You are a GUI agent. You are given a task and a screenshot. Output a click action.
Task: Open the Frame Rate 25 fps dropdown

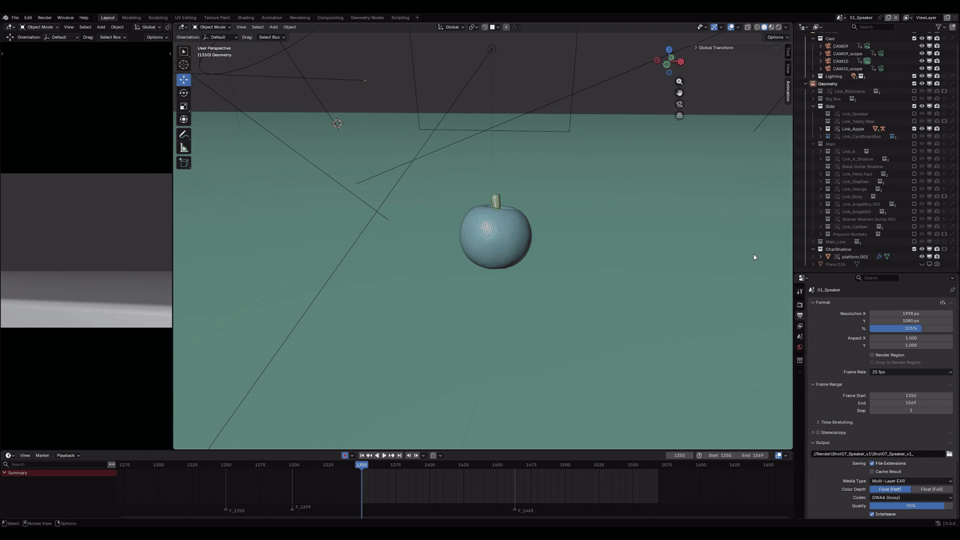[x=911, y=372]
